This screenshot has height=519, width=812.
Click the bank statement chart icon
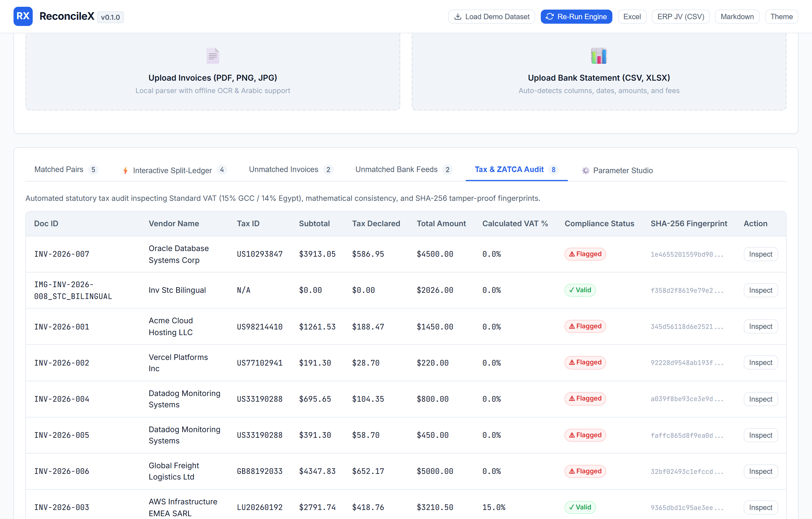pos(599,56)
